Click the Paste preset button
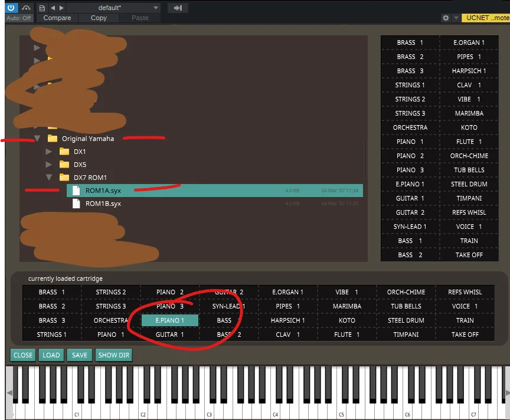The image size is (510, 420). (140, 18)
